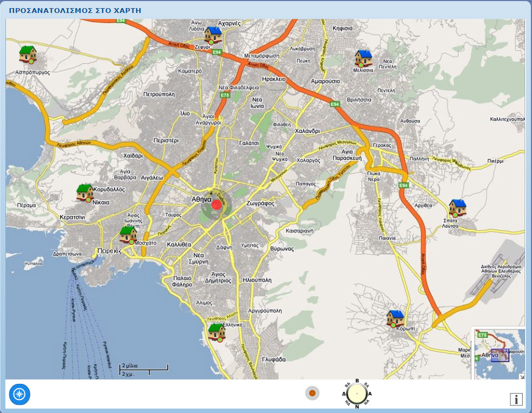Viewport: 532px width, 413px height.
Task: Click the blue compass rose button
Action: pos(19,394)
